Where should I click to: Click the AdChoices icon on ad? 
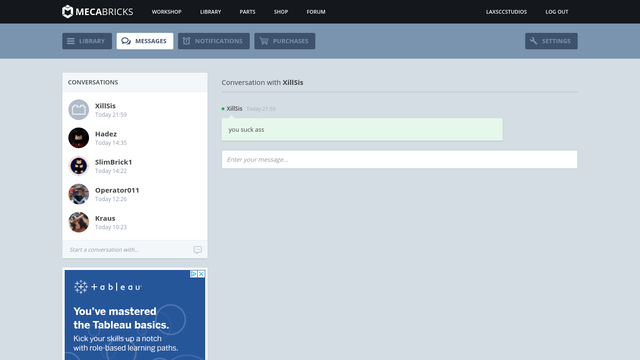pos(194,274)
